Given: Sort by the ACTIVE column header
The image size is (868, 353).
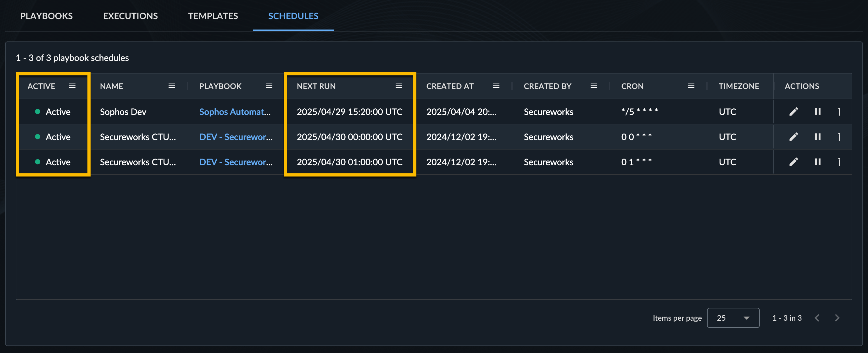Looking at the screenshot, I should 41,86.
